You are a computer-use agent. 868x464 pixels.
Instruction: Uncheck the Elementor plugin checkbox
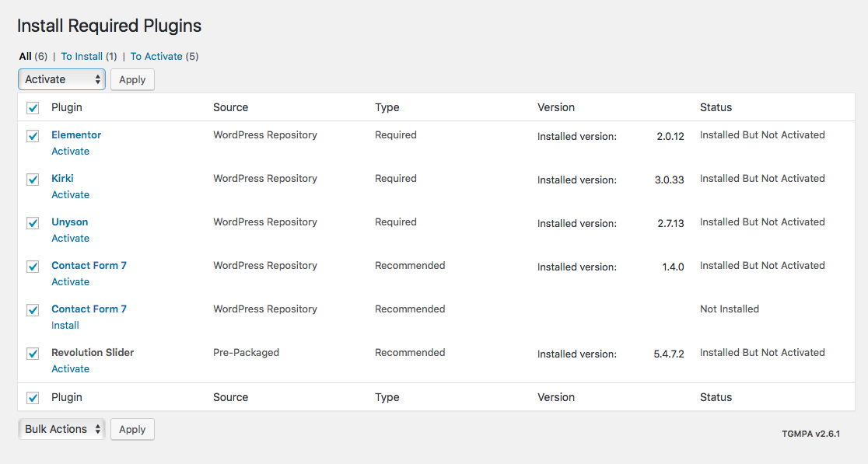coord(33,136)
